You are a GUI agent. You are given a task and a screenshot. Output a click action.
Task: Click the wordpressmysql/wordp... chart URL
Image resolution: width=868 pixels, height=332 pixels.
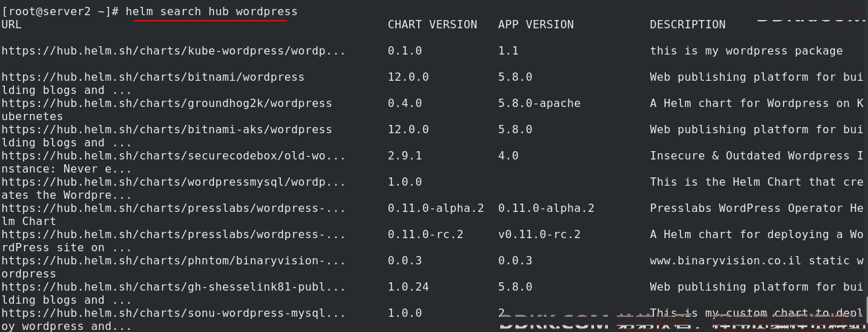point(174,182)
